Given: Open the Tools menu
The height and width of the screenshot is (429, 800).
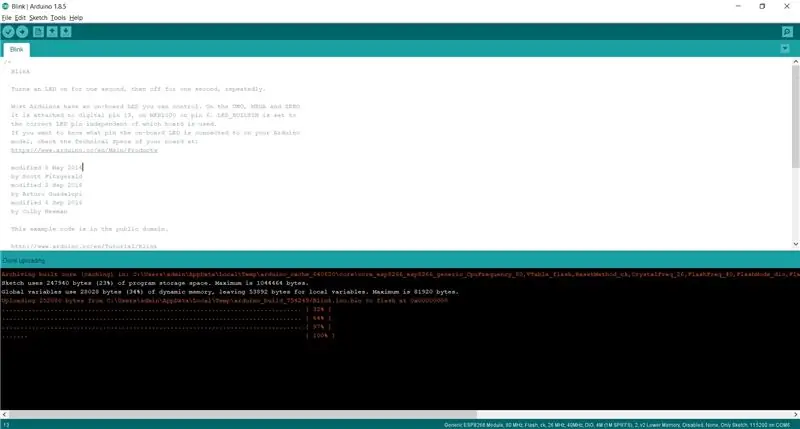Looking at the screenshot, I should click(58, 18).
